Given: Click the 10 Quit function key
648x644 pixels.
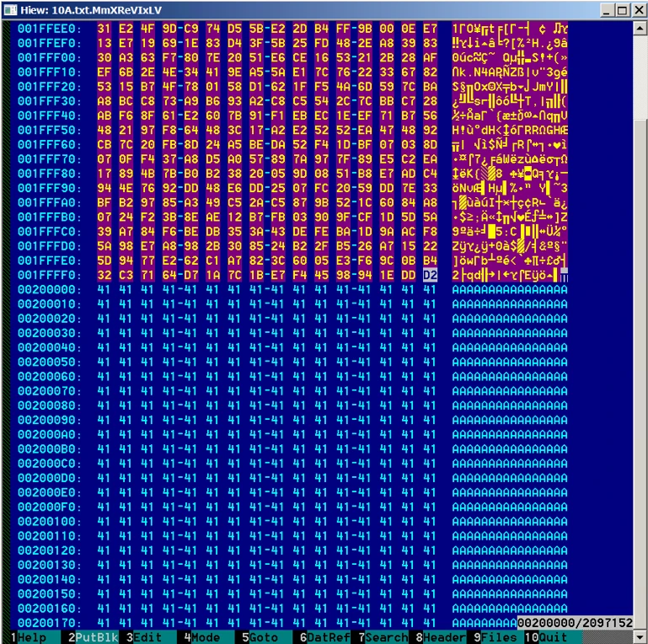Looking at the screenshot, I should tap(553, 637).
